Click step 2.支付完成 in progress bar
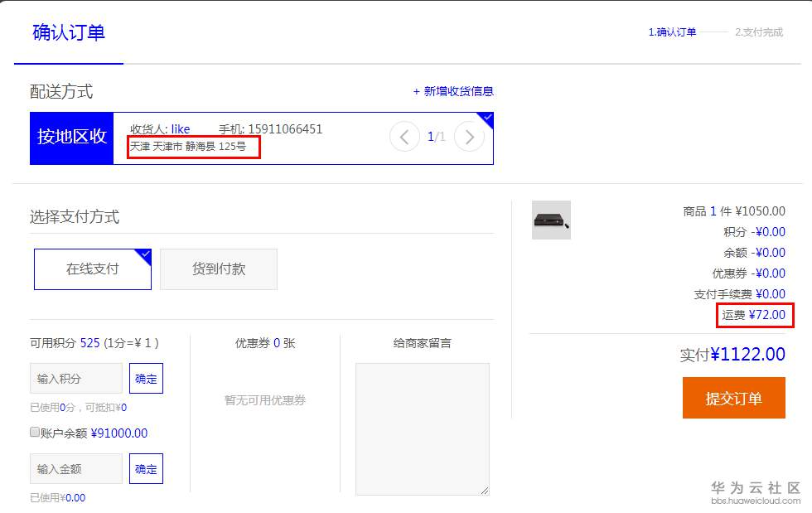 coord(759,32)
